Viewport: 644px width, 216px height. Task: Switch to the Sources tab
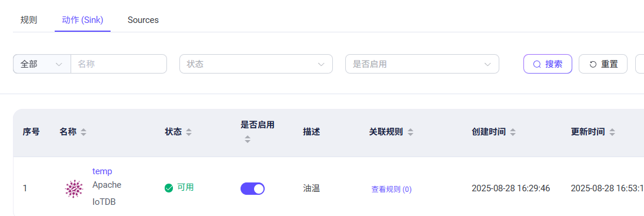[143, 19]
